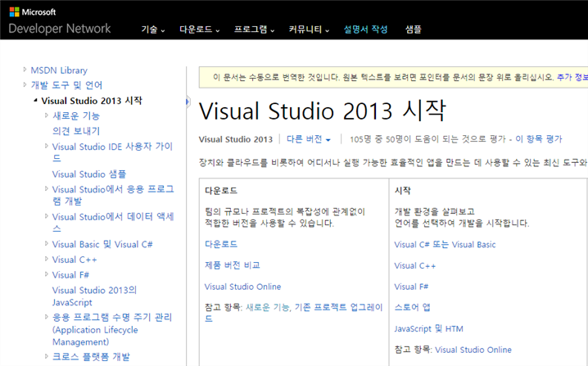Expand Visual Studio에서 응용 프로그램 개발 node
The width and height of the screenshot is (588, 366).
(x=47, y=188)
